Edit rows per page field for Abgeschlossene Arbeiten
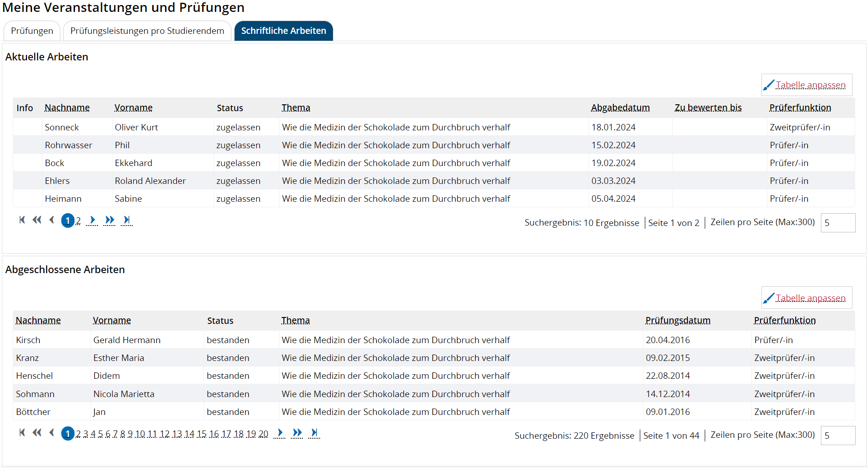The image size is (868, 468). click(838, 436)
